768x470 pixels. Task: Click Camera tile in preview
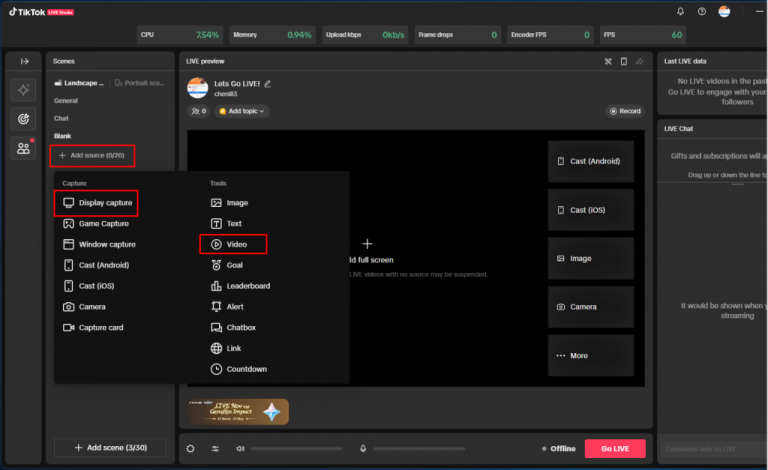pyautogui.click(x=591, y=307)
